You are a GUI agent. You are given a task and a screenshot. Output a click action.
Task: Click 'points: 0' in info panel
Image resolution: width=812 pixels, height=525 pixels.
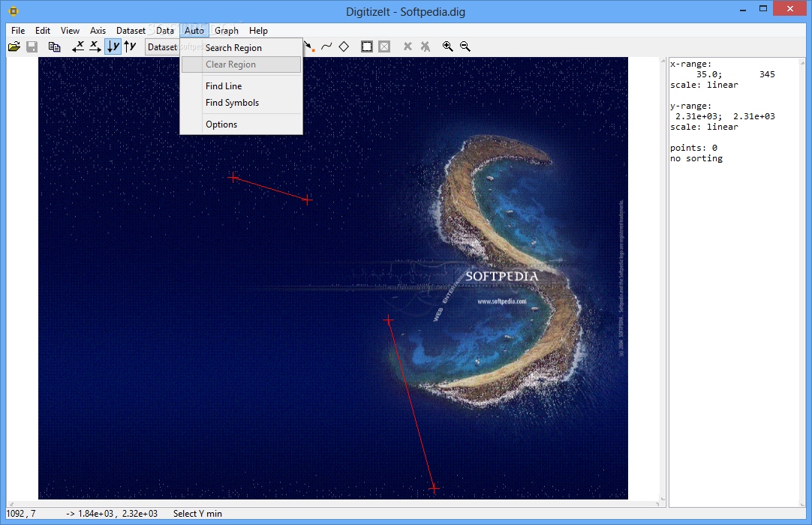pos(693,148)
